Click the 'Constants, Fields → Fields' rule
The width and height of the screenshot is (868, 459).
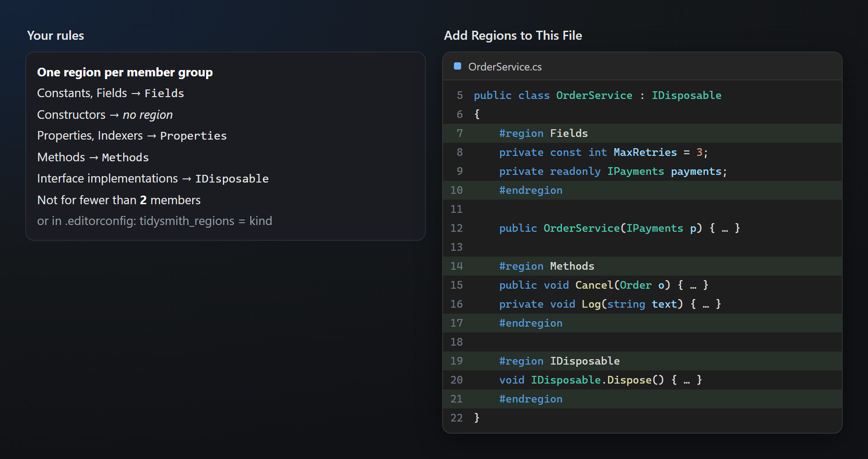click(x=110, y=93)
